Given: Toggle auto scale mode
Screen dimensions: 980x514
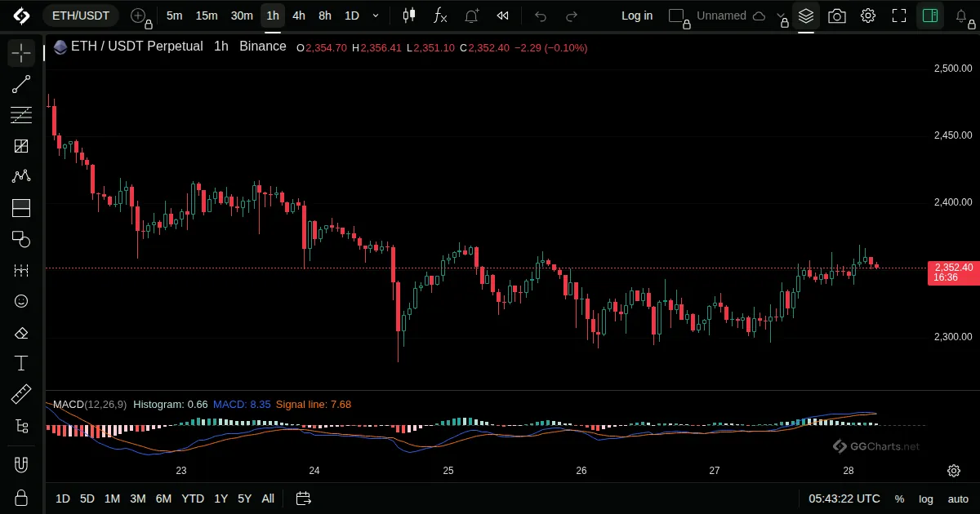Looking at the screenshot, I should point(958,498).
